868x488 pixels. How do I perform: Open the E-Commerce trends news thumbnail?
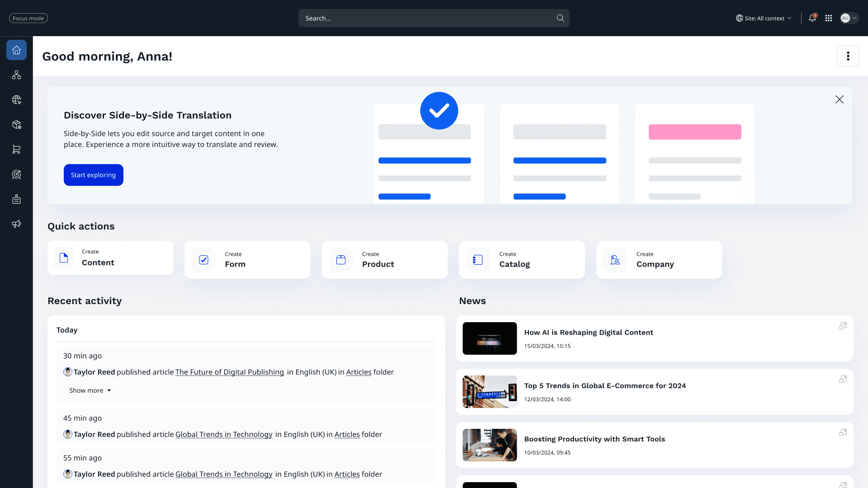click(490, 392)
